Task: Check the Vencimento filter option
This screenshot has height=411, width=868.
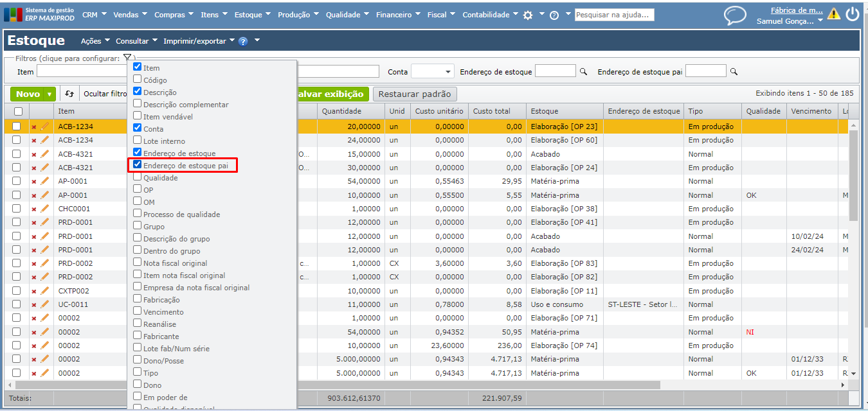Action: point(137,311)
